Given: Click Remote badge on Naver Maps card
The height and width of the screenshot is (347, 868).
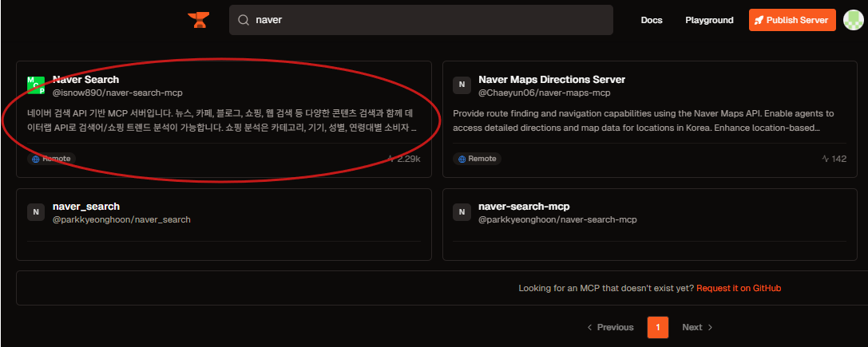Looking at the screenshot, I should (x=478, y=159).
